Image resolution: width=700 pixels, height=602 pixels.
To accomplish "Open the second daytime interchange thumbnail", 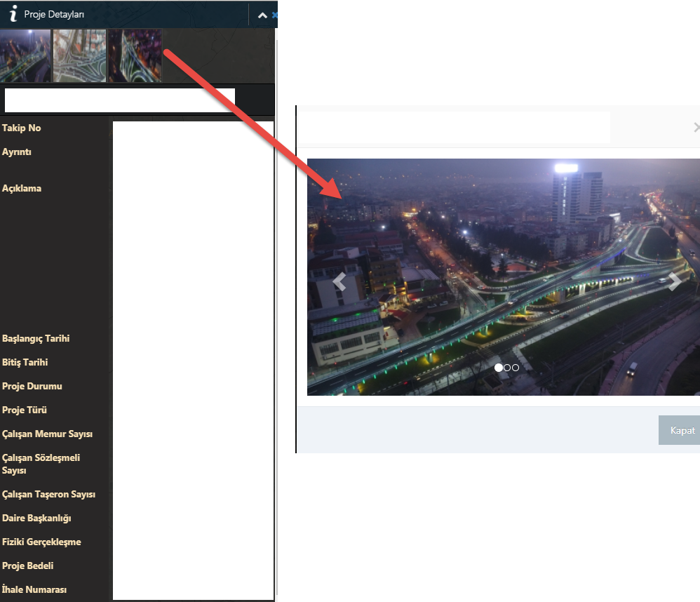I will (x=79, y=55).
